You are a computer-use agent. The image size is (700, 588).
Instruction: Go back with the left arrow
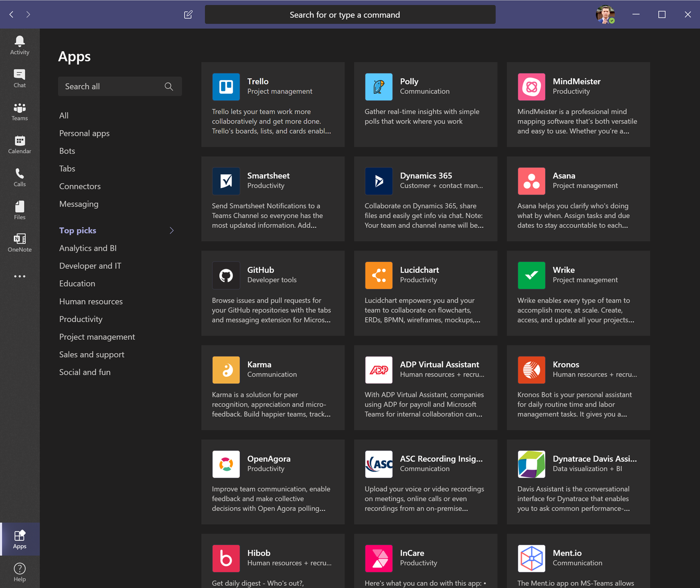coord(11,14)
